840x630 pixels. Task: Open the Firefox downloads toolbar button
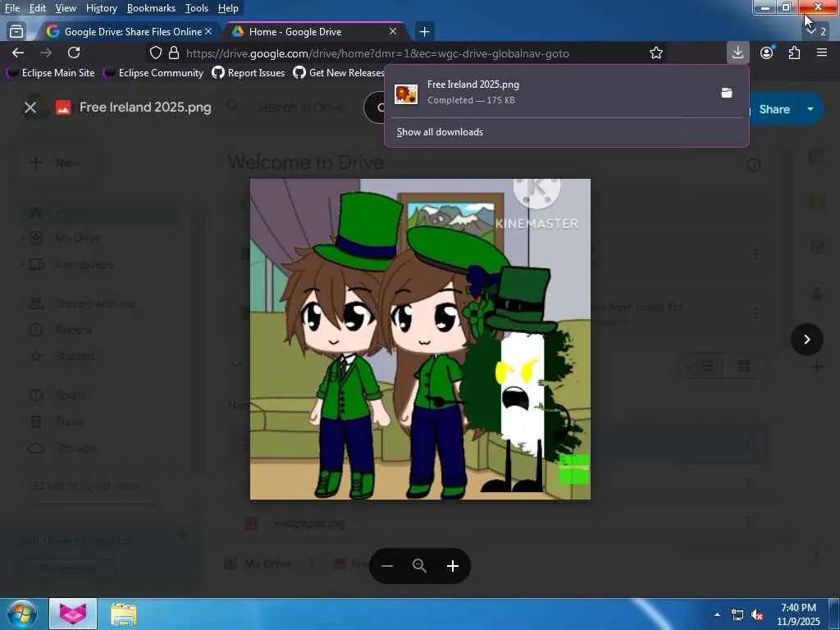(x=737, y=52)
